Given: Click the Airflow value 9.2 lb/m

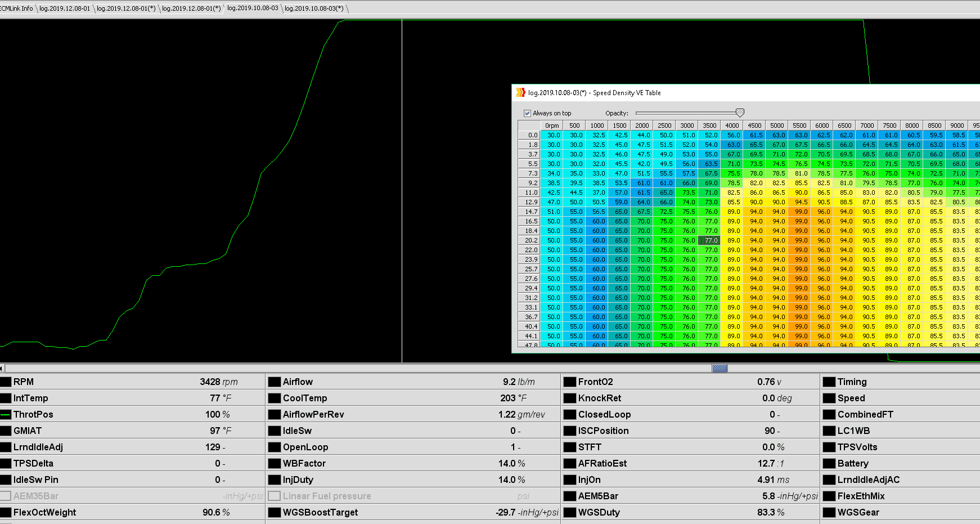Looking at the screenshot, I should 519,382.
